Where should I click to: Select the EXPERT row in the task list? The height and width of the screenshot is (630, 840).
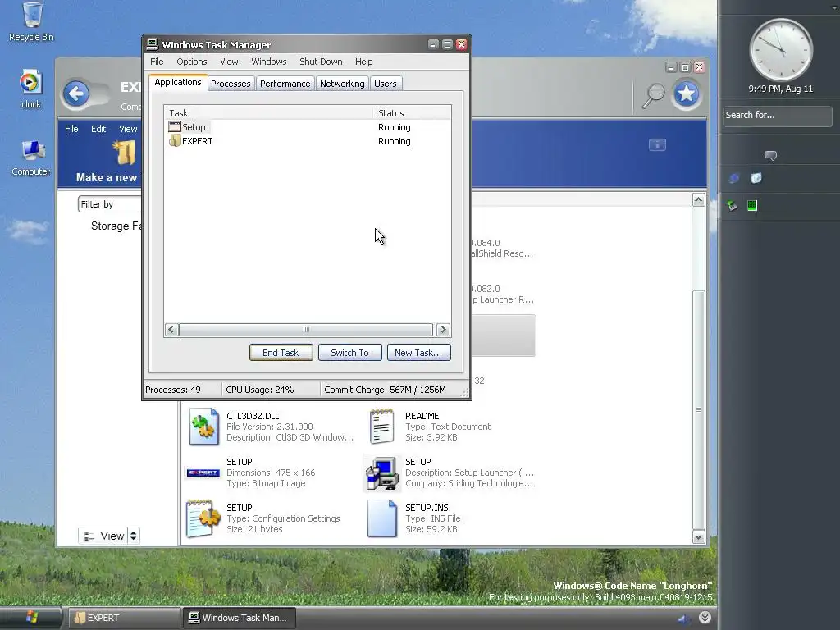point(307,141)
